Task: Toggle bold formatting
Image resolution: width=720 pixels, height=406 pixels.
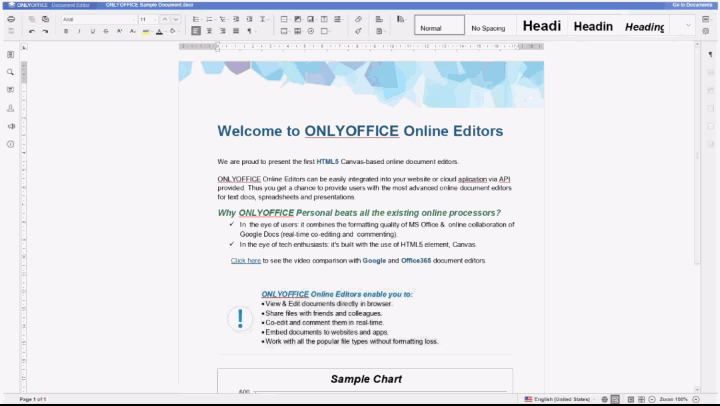Action: click(x=66, y=31)
